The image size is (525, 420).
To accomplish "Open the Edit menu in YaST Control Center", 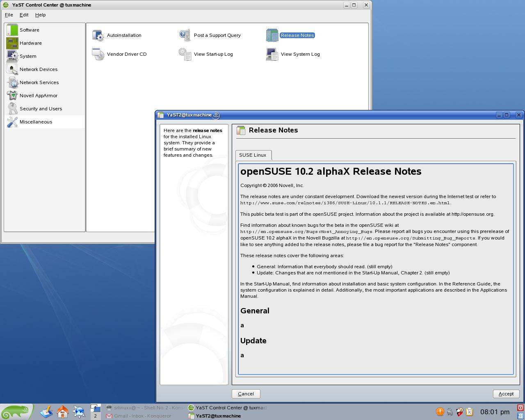I will (24, 15).
